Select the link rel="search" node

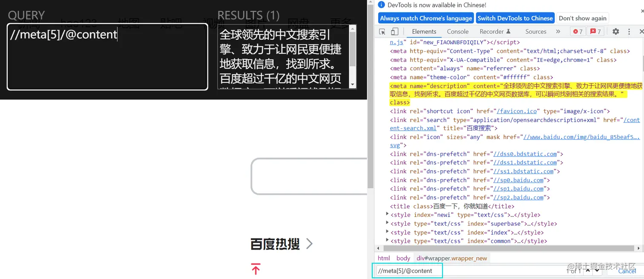tap(515, 124)
